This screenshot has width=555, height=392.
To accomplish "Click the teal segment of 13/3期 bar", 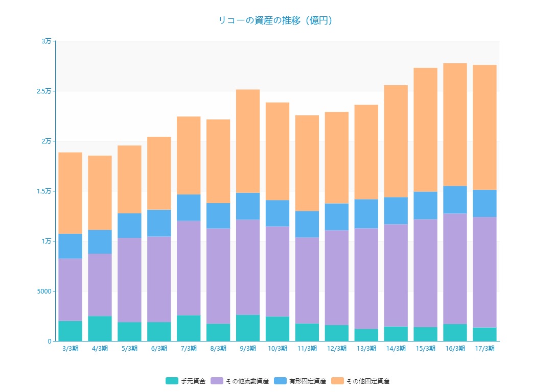I will (366, 335).
